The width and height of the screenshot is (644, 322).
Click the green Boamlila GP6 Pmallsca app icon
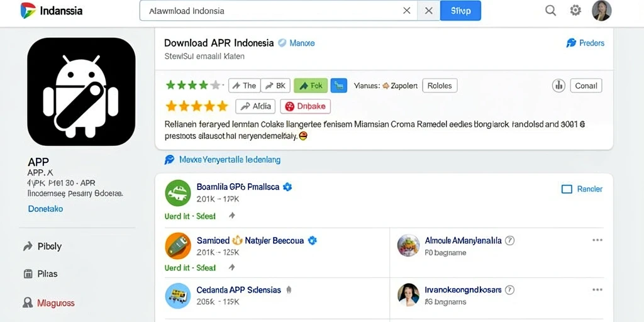point(178,192)
